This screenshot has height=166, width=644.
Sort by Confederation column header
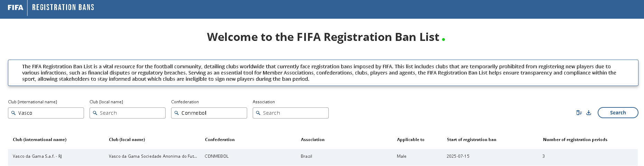click(x=220, y=140)
